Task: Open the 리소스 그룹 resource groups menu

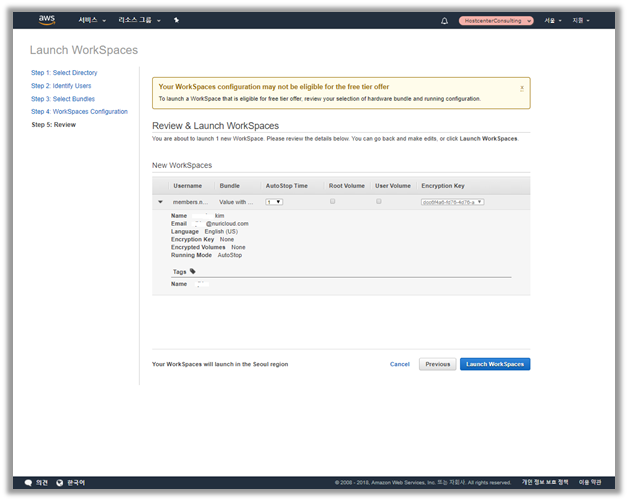Action: [x=139, y=20]
